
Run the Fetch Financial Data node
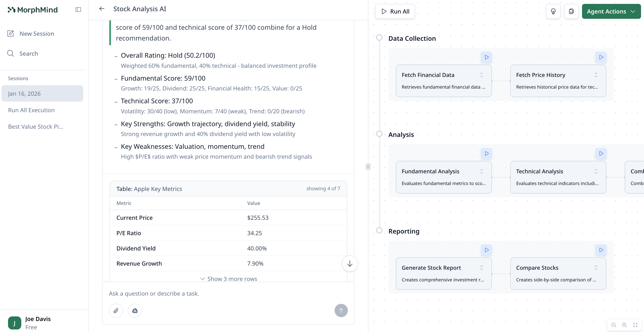point(486,57)
